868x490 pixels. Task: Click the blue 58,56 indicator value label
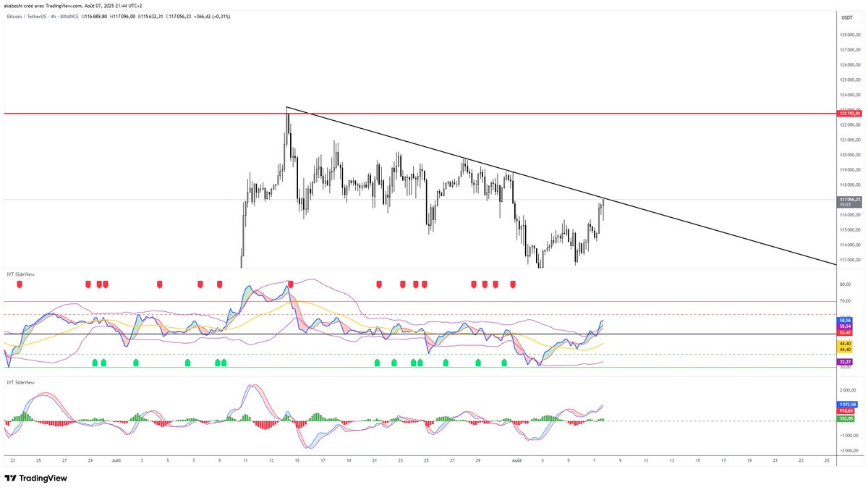tap(843, 319)
